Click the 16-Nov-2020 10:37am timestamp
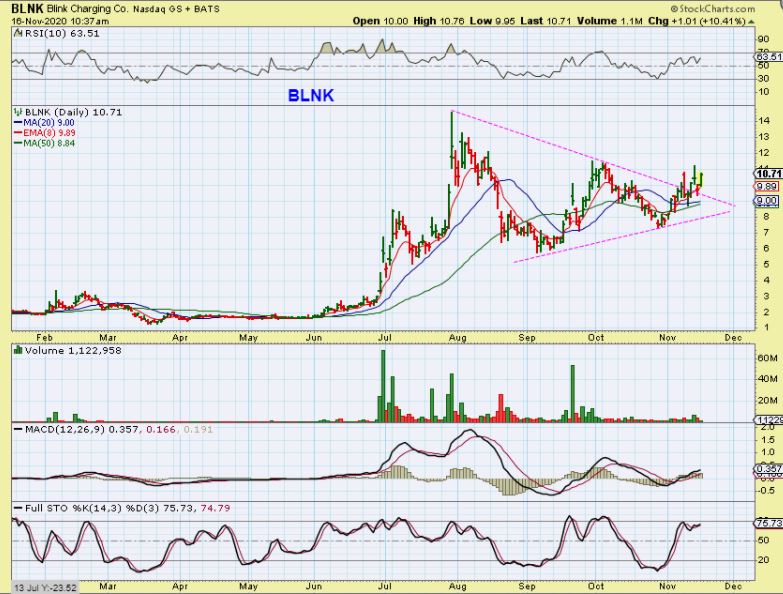The height and width of the screenshot is (594, 783). click(x=60, y=21)
